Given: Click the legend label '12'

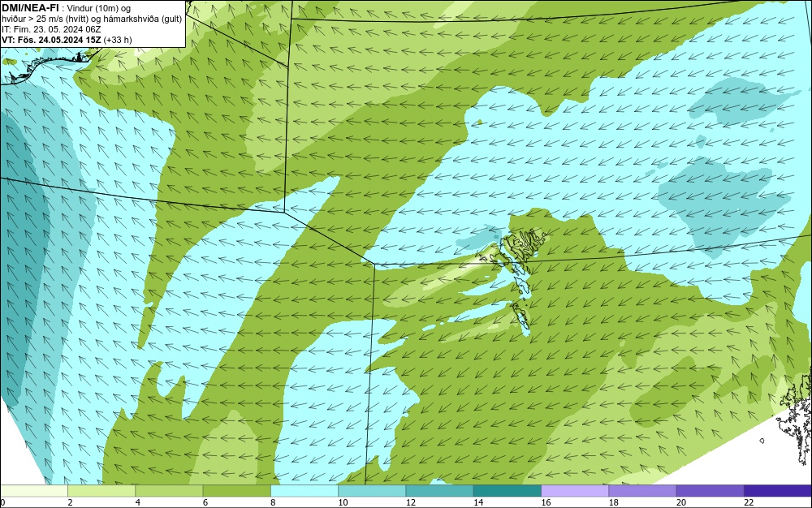Looking at the screenshot, I should (x=411, y=502).
